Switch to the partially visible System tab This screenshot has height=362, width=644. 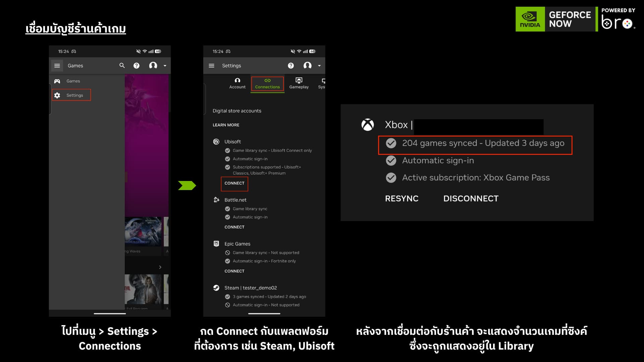tap(322, 83)
